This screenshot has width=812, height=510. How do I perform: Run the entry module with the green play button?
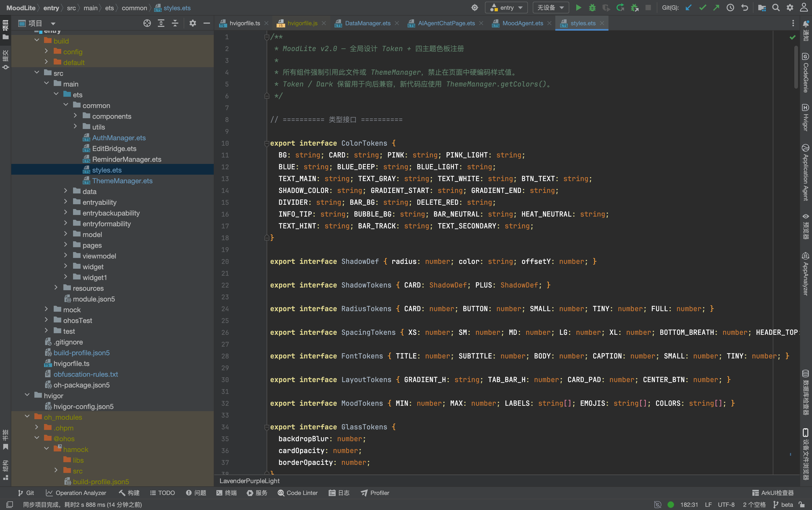[578, 8]
